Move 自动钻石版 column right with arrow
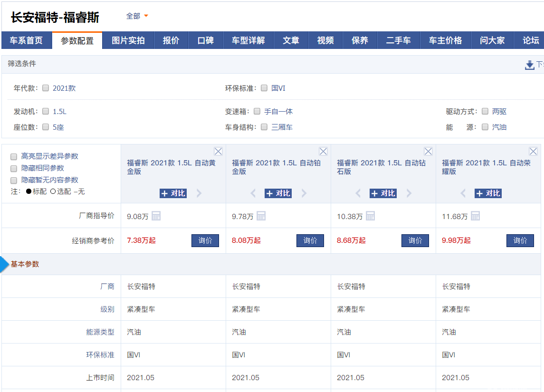The width and height of the screenshot is (544, 392). click(410, 193)
